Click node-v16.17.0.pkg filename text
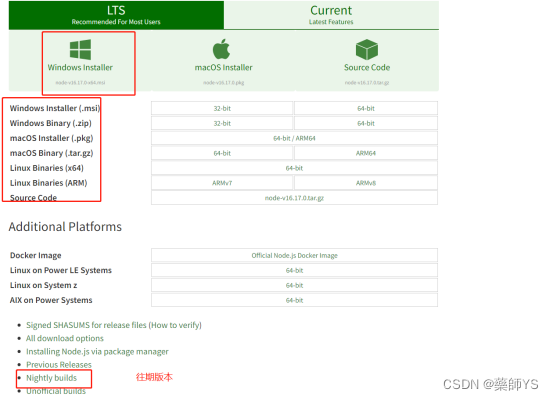554x400 pixels. click(x=223, y=83)
